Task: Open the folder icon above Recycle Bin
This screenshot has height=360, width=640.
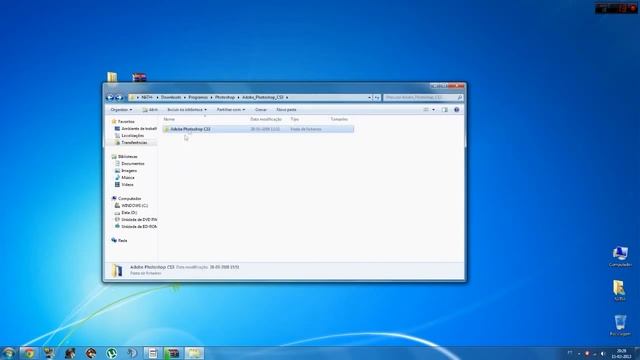Action: 620,291
